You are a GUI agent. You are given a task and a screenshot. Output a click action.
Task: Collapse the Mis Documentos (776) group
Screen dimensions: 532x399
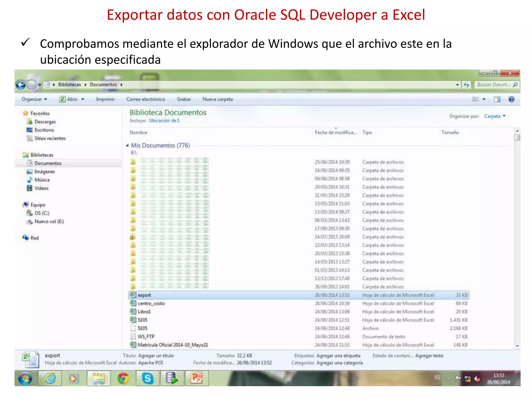127,145
